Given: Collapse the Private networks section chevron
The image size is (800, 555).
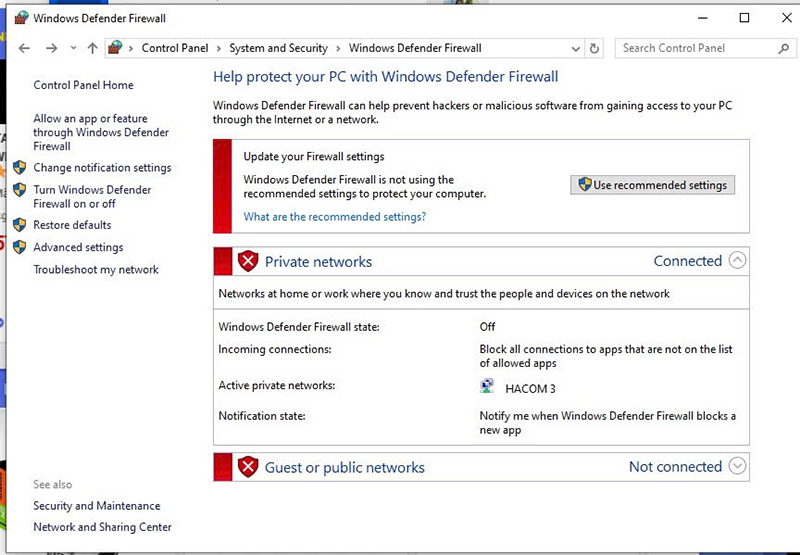Looking at the screenshot, I should pos(737,260).
